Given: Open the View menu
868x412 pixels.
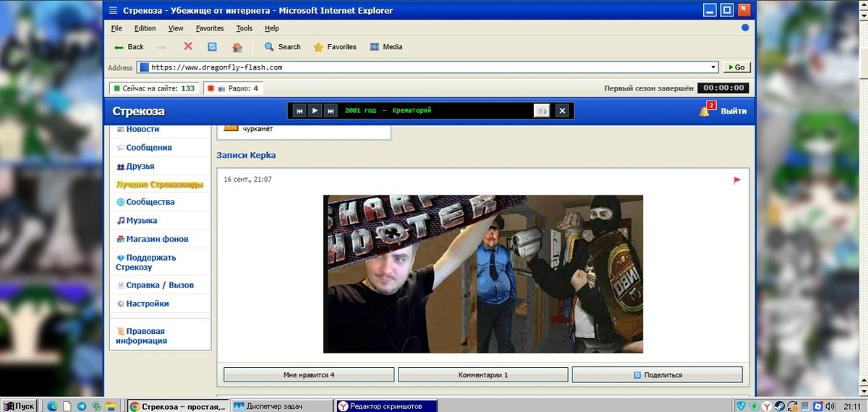Looking at the screenshot, I should pos(176,28).
